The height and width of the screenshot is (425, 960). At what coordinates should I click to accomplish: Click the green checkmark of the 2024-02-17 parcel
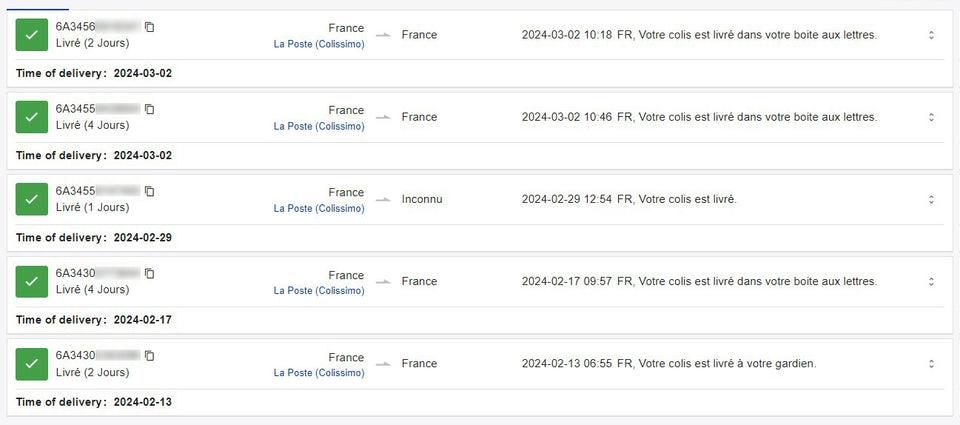(32, 282)
